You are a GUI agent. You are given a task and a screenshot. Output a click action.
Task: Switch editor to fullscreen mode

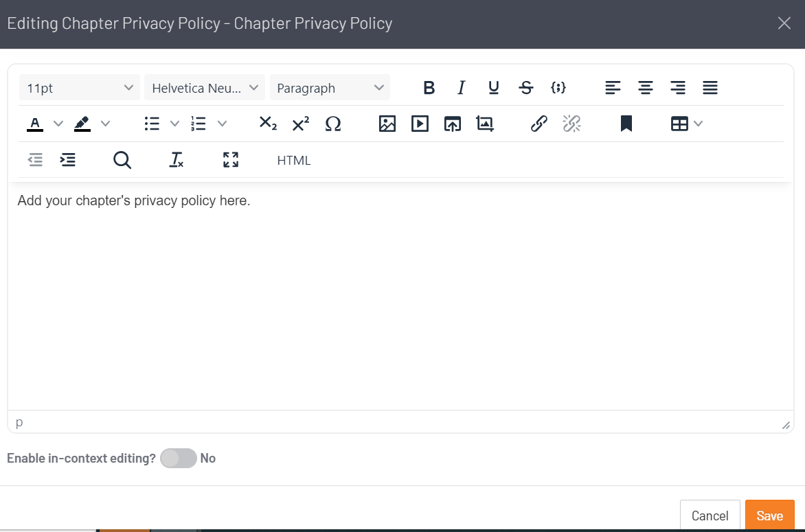[x=231, y=160]
